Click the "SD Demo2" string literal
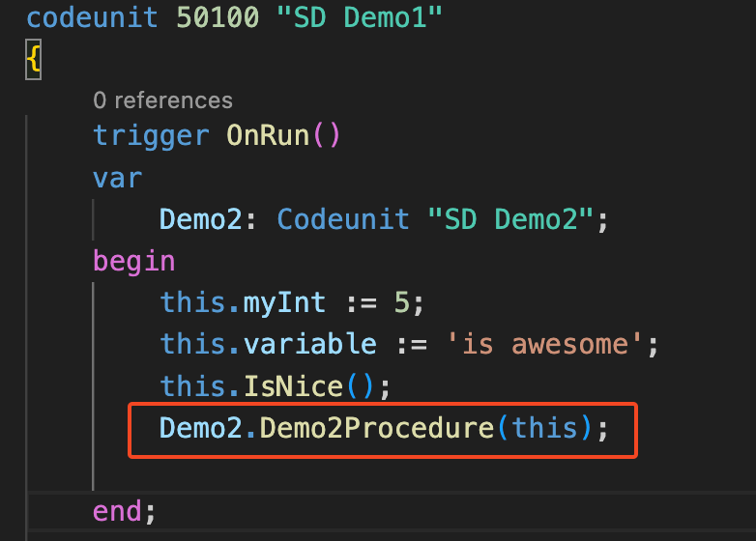 [x=510, y=219]
